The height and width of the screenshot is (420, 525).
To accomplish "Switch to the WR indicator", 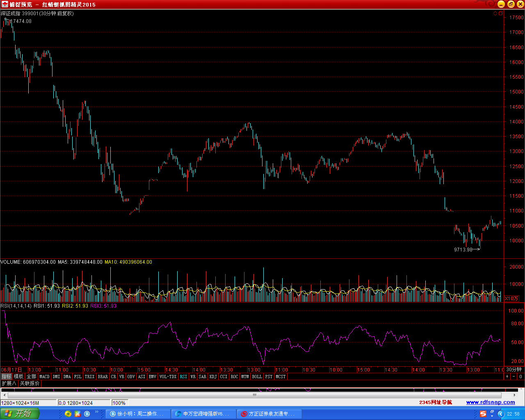I will tap(193, 377).
